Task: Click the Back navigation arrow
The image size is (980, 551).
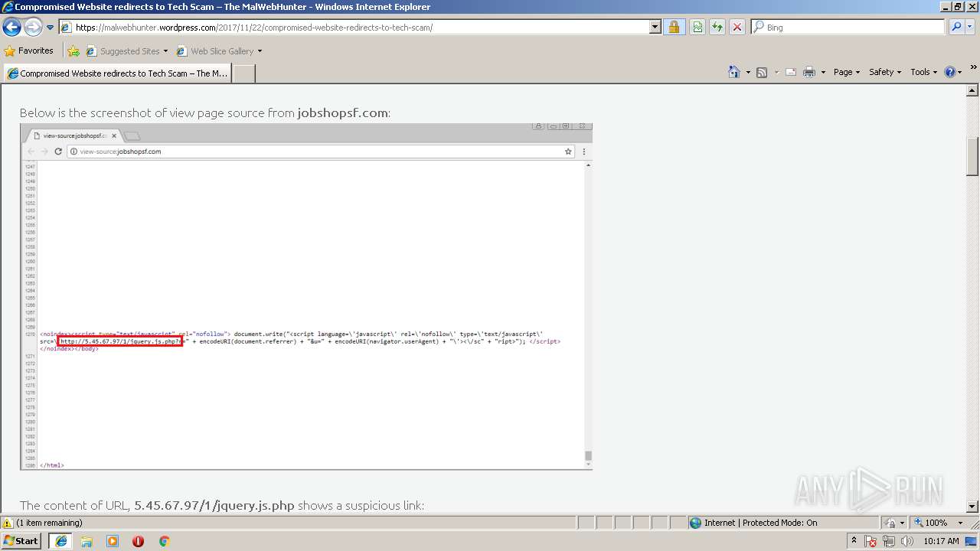Action: pos(12,28)
